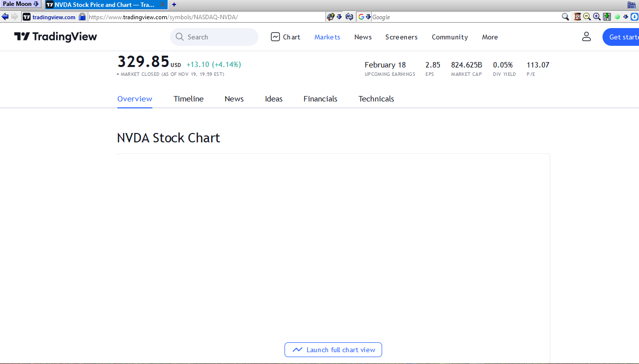Go to TradingView home via logo
This screenshot has width=639, height=364.
(x=56, y=37)
